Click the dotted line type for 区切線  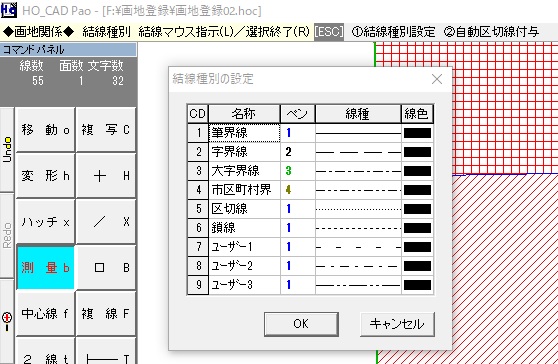[x=358, y=209]
